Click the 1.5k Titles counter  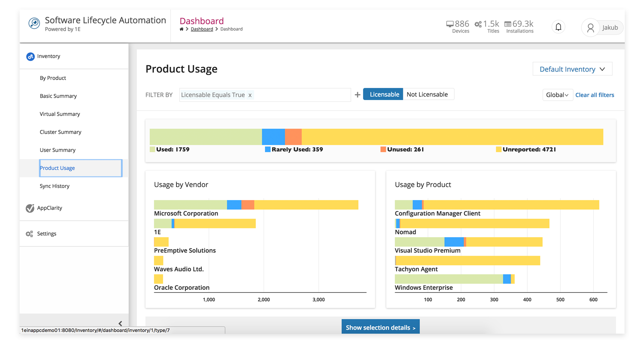click(x=487, y=27)
